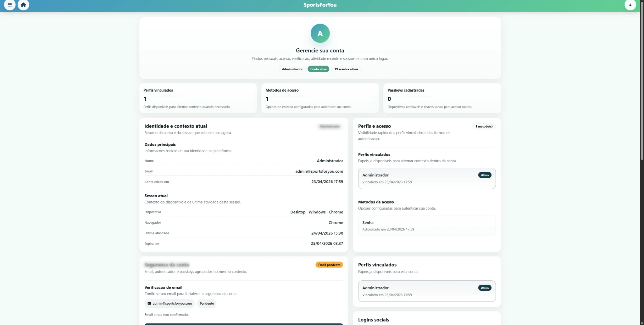This screenshot has width=644, height=325.
Task: Click the SportsForYou title in the header
Action: tap(320, 5)
